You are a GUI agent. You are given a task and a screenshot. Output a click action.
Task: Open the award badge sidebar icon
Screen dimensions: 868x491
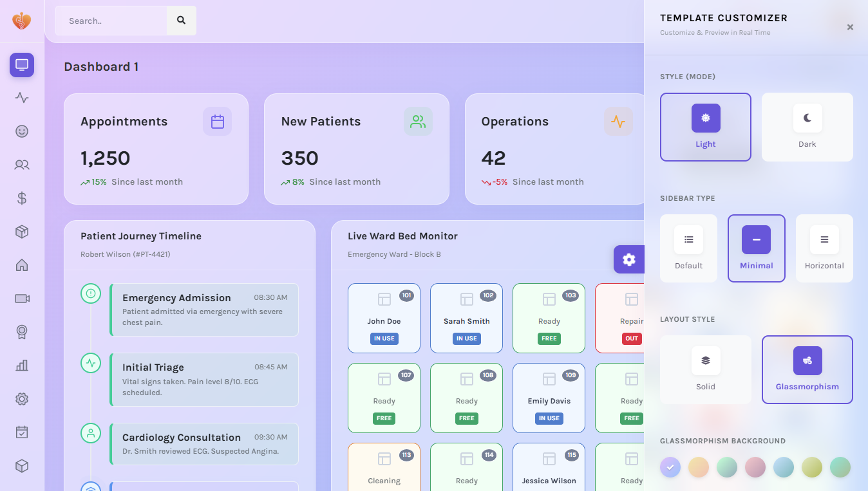click(x=22, y=332)
